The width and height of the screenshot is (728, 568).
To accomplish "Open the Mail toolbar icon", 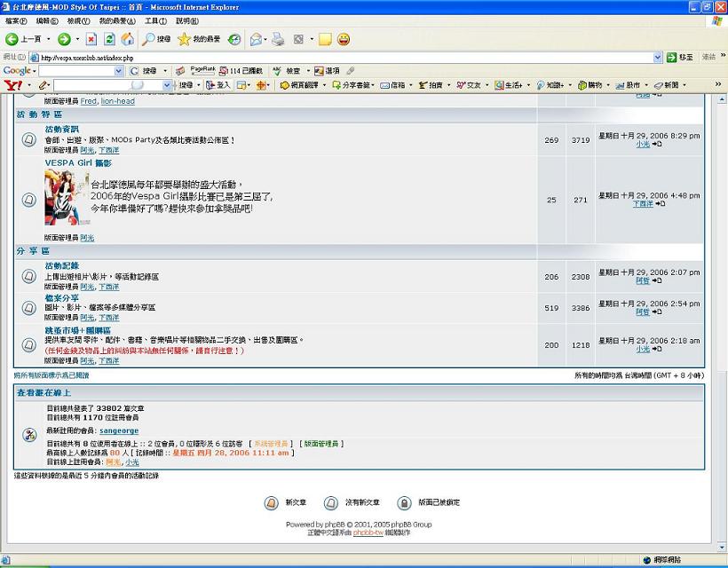I will 256,39.
